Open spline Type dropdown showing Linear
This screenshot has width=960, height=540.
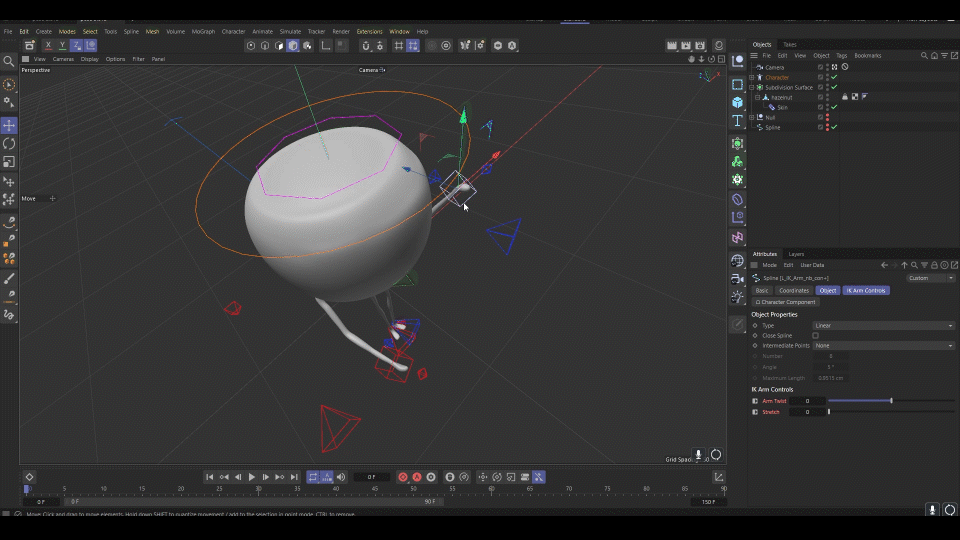point(883,326)
